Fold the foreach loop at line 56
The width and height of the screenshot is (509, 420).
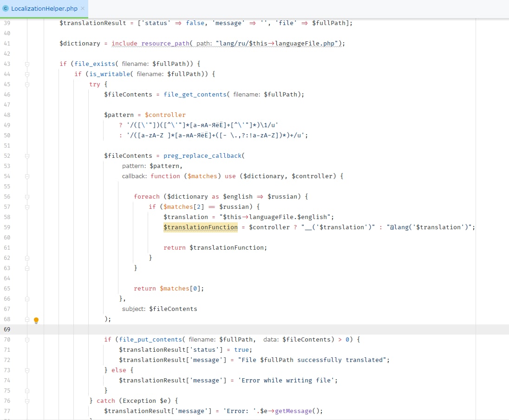(27, 196)
